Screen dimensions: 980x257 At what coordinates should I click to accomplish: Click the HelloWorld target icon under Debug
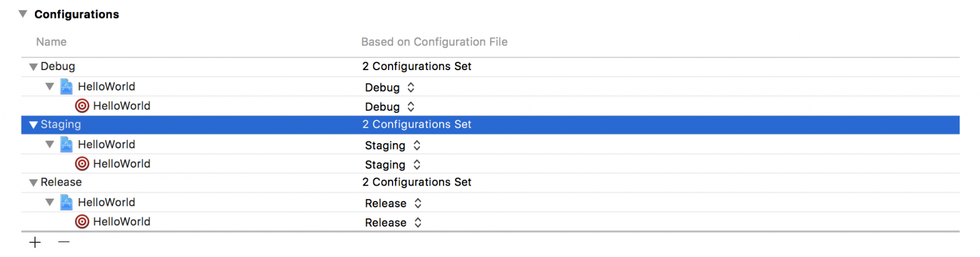[82, 106]
